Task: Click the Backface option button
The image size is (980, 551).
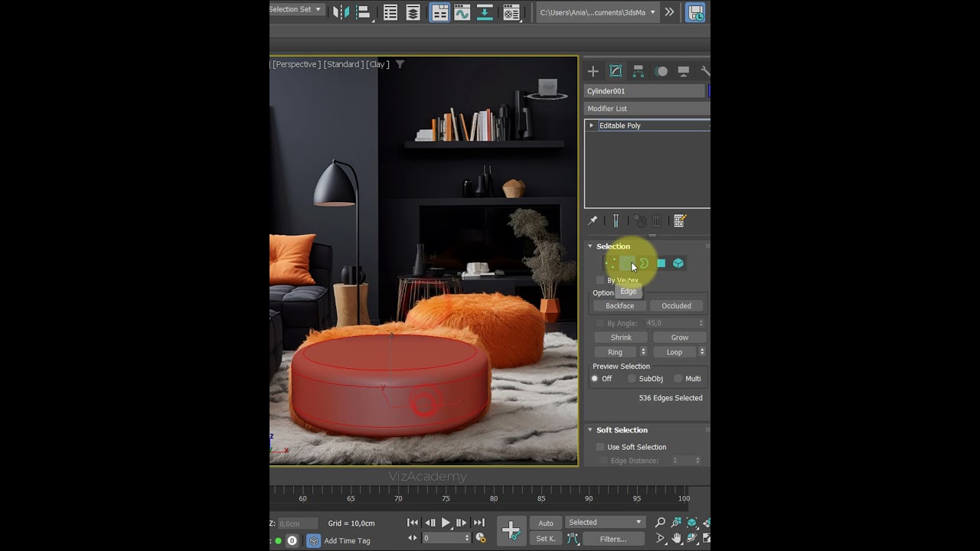Action: point(619,306)
